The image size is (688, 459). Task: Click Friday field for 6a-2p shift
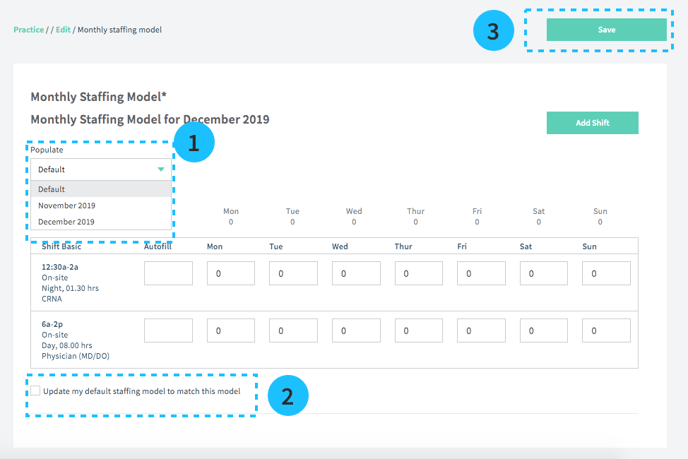click(481, 331)
